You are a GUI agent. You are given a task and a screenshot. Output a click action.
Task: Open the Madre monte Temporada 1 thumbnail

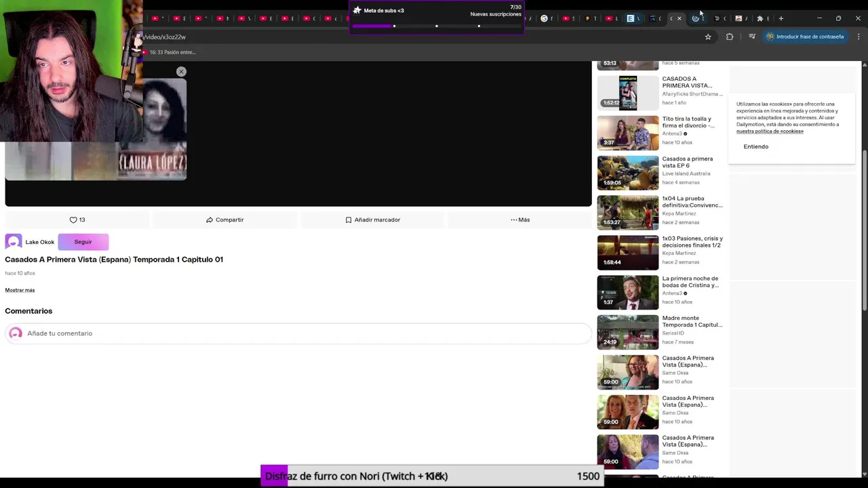628,333
